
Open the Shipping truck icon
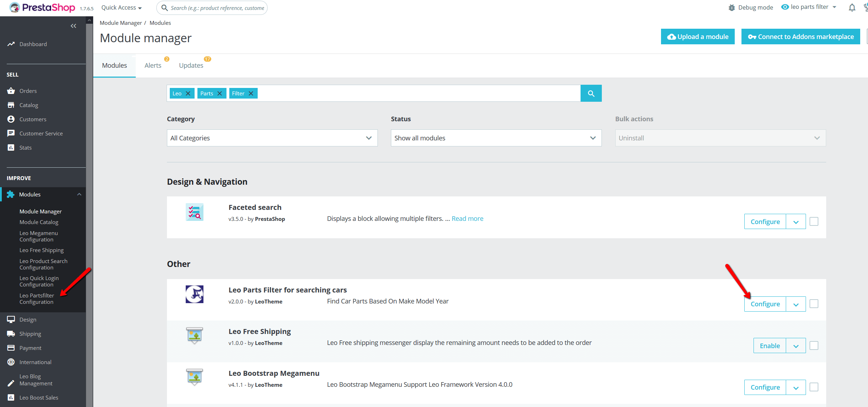coord(11,334)
